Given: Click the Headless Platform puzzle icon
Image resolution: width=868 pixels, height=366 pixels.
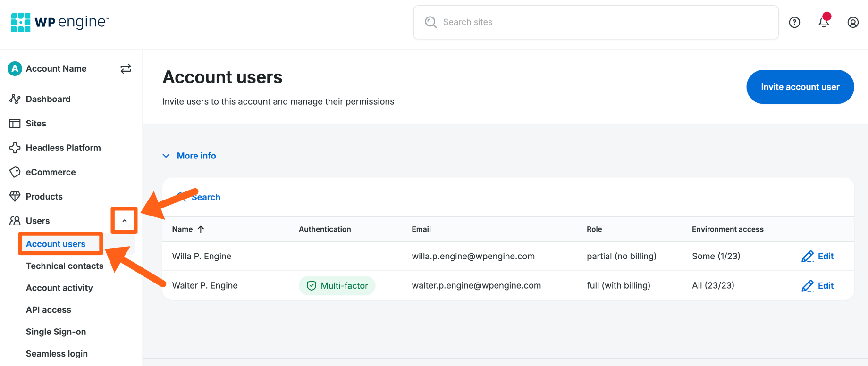Looking at the screenshot, I should click(x=15, y=148).
